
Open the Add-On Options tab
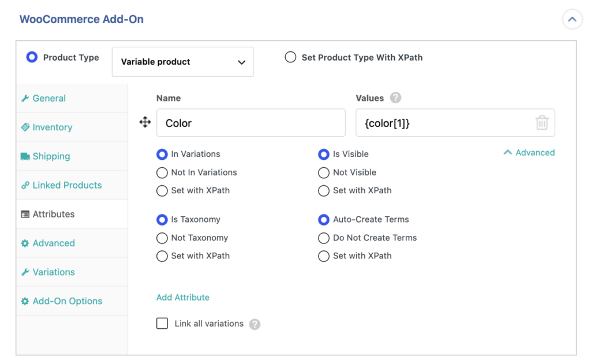click(x=72, y=301)
